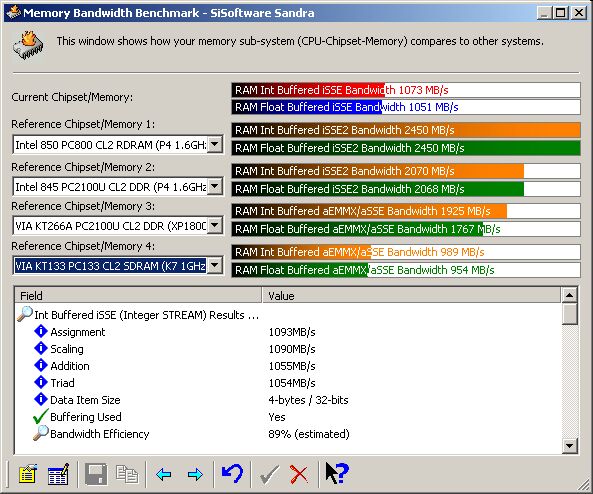
Task: Go back with the left arrow icon
Action: tap(163, 474)
